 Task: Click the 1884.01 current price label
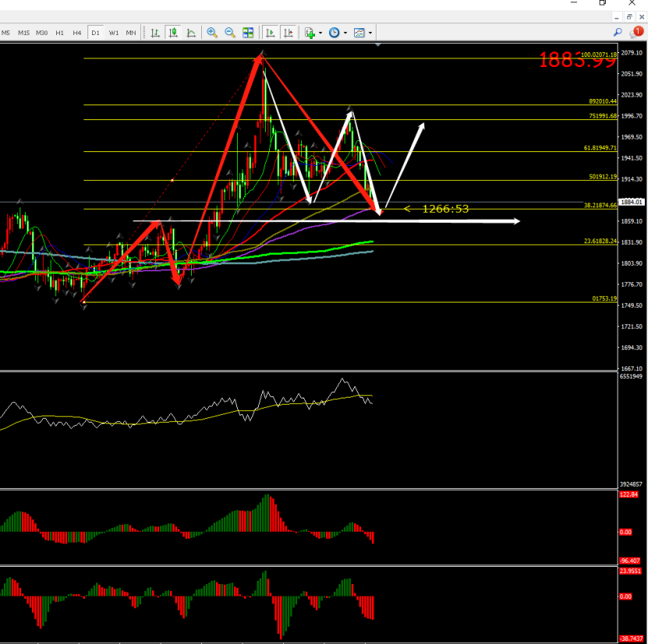(630, 200)
